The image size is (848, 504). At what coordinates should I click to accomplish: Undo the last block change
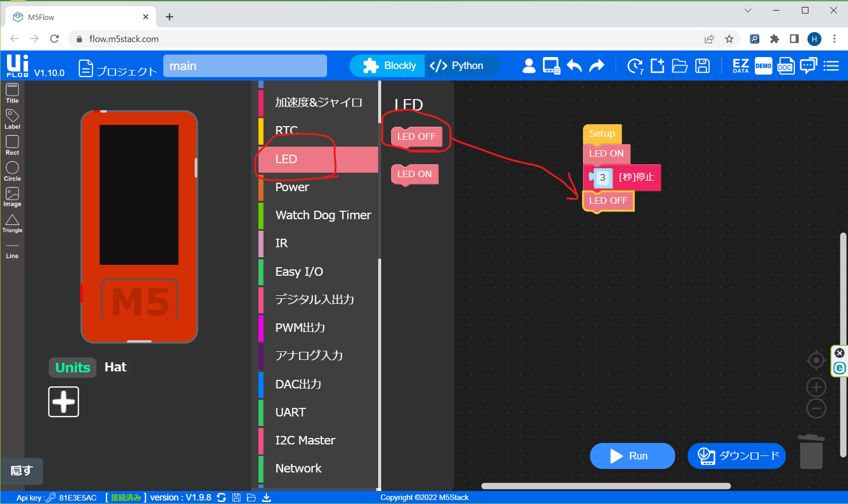tap(575, 66)
